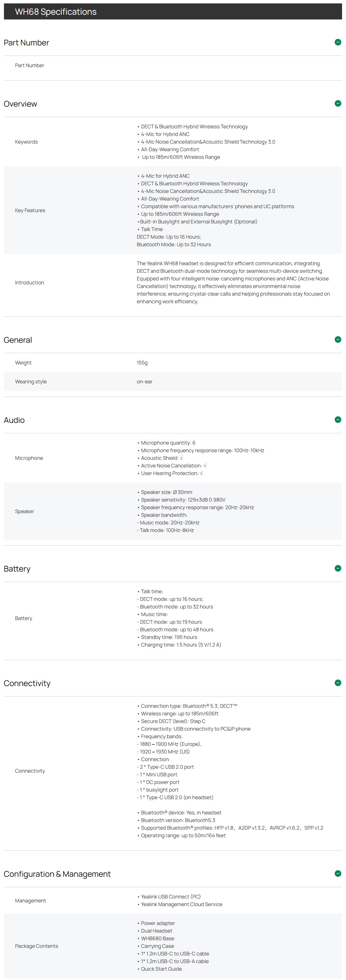Select the Key Features row label
This screenshot has width=346, height=980.
(30, 210)
